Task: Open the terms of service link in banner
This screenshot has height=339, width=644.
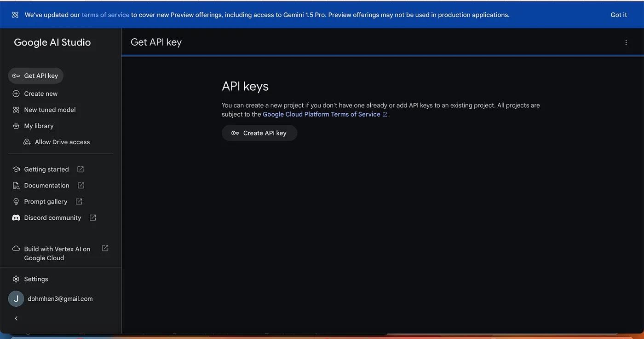Action: 105,15
